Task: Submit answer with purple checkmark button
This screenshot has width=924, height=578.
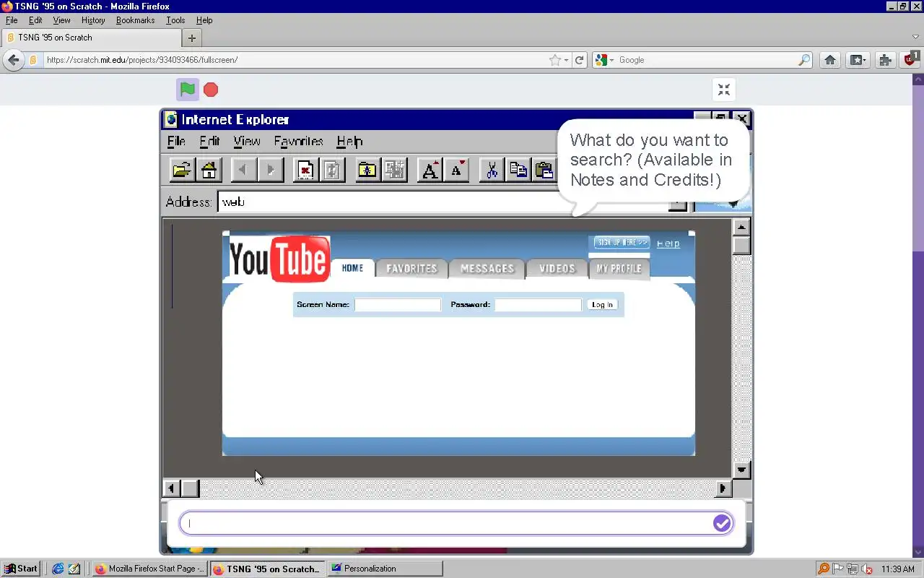Action: (x=722, y=523)
